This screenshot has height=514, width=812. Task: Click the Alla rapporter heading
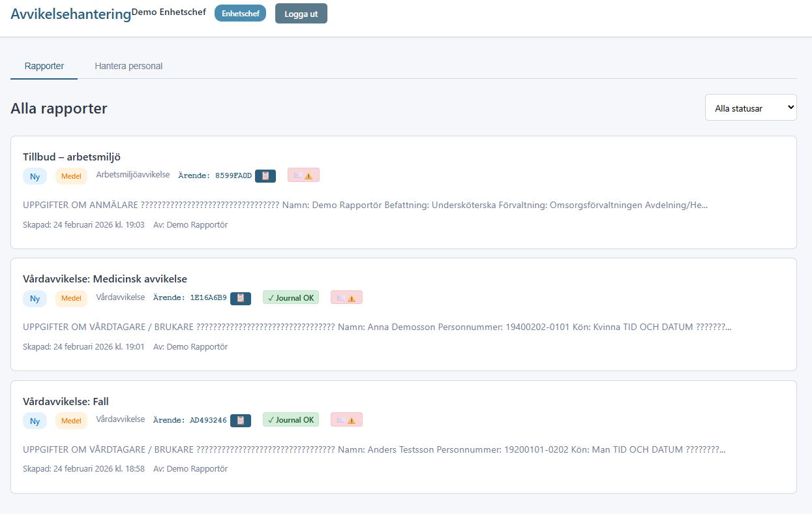59,108
